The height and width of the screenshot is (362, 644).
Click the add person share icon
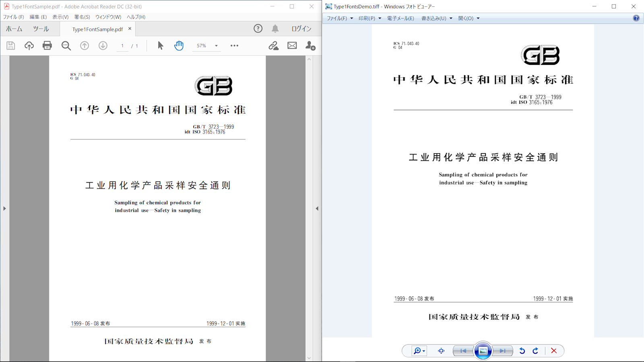pos(310,45)
